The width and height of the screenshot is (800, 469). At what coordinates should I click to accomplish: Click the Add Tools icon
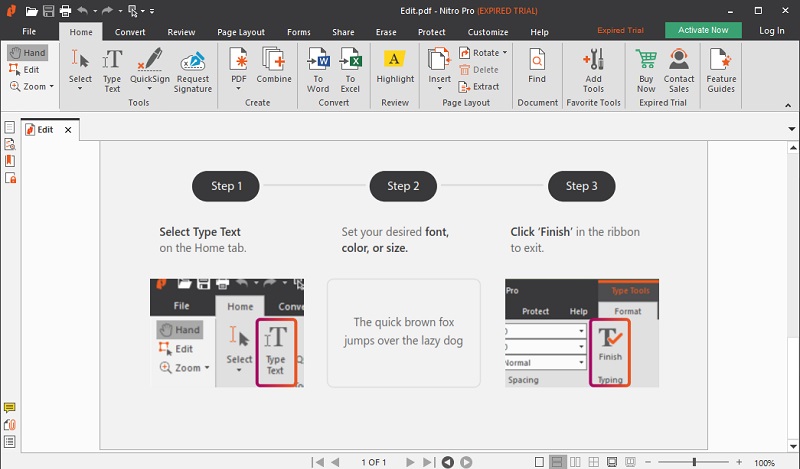pos(593,68)
